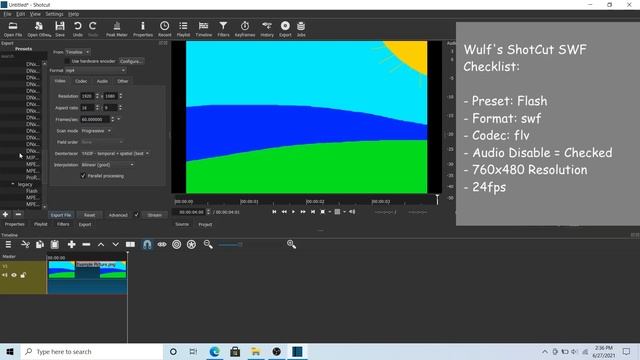Image resolution: width=640 pixels, height=360 pixels.
Task: Click the timeline Overwrite down-arrow icon
Action: tap(116, 244)
